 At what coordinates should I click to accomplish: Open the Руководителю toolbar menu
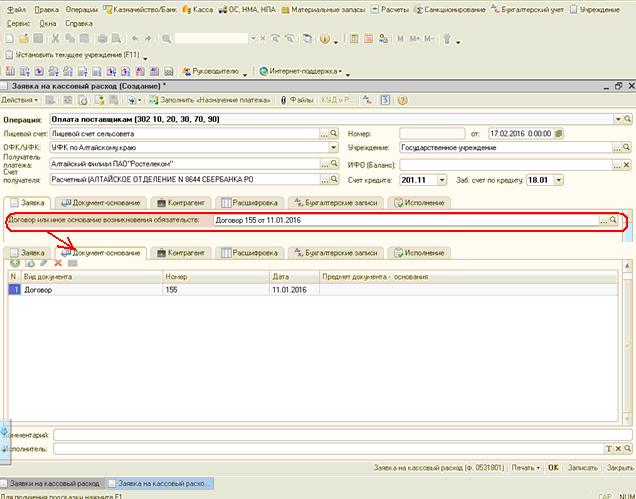tap(211, 72)
